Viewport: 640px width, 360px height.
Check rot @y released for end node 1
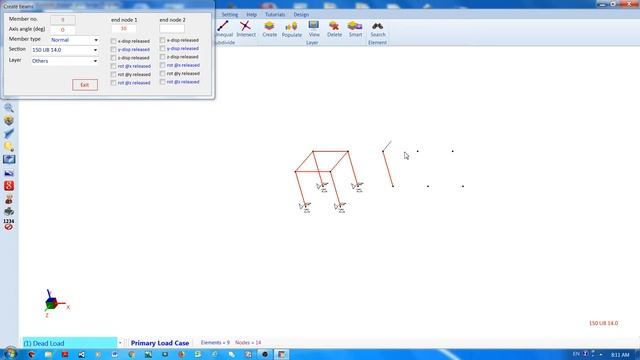pos(113,74)
